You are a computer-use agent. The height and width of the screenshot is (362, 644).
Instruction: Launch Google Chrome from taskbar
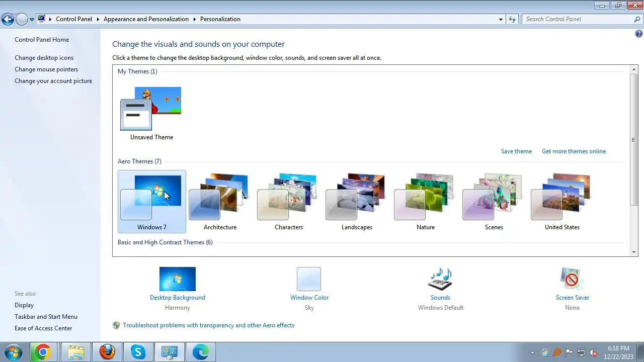pos(43,352)
